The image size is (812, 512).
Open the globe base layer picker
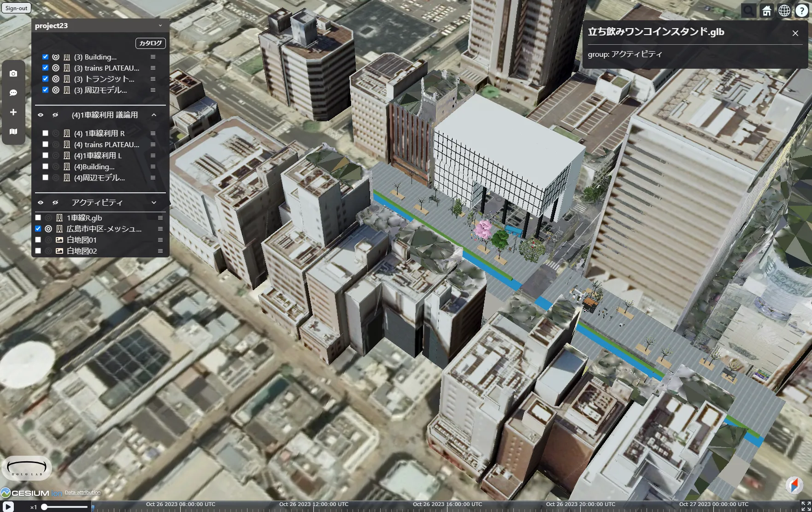pyautogui.click(x=784, y=11)
